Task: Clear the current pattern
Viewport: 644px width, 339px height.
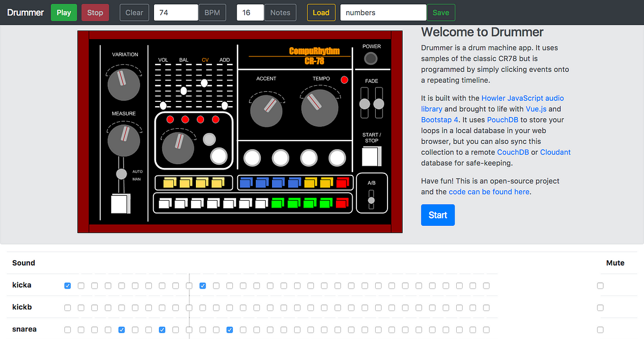Action: coord(134,12)
